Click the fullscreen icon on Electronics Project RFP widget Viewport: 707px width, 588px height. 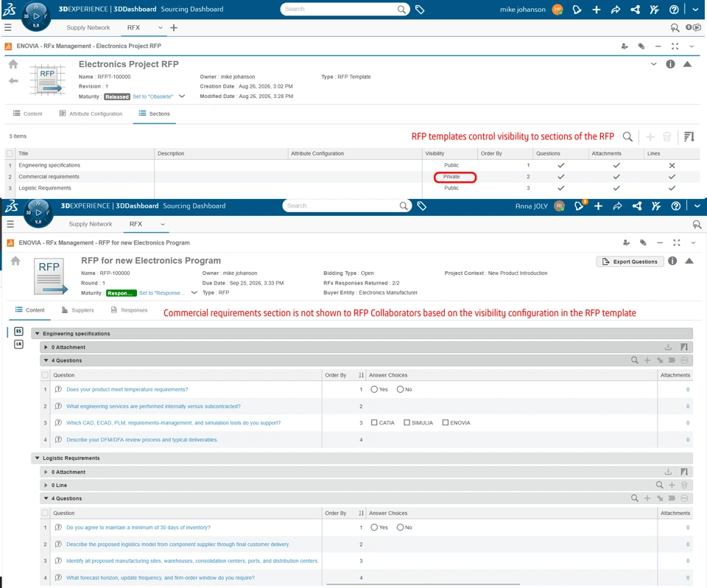675,46
